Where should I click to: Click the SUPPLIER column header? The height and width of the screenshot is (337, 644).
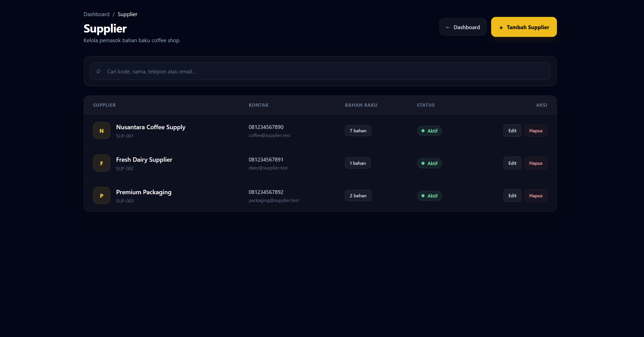pyautogui.click(x=104, y=105)
